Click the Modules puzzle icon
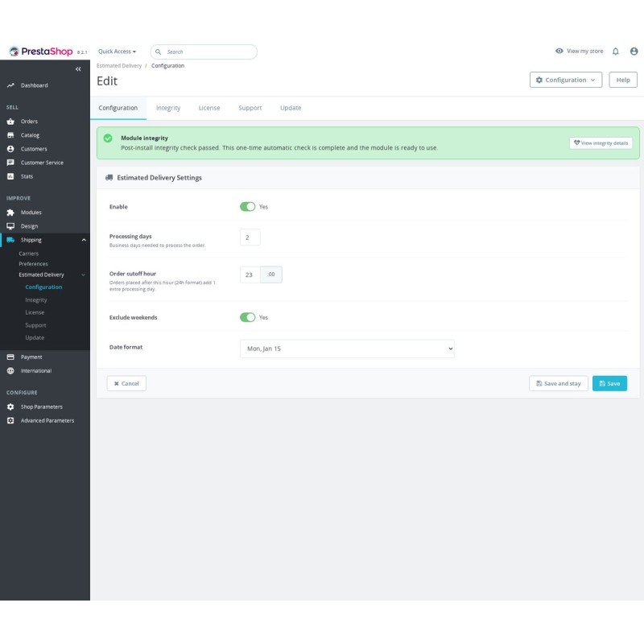This screenshot has height=644, width=644. (10, 213)
